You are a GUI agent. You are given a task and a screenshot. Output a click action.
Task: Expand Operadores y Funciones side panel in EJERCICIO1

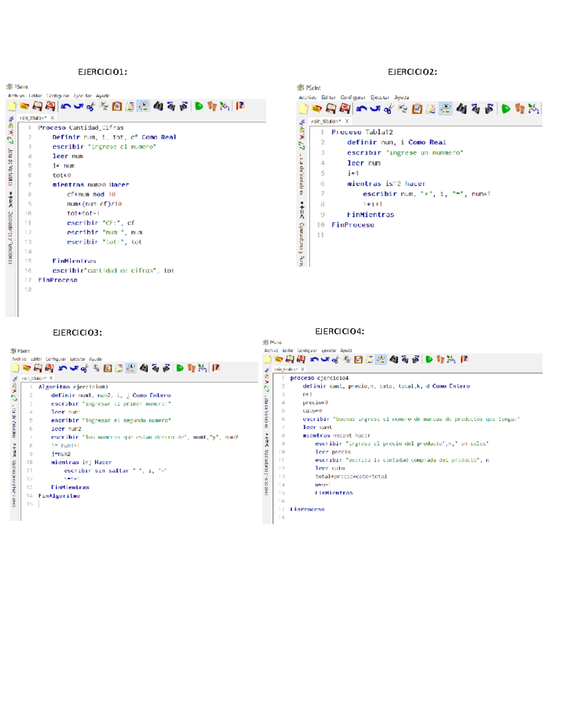coord(10,238)
